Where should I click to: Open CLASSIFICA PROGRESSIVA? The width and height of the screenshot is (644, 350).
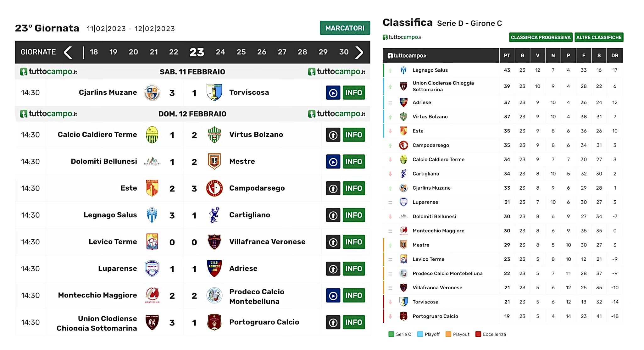(541, 37)
